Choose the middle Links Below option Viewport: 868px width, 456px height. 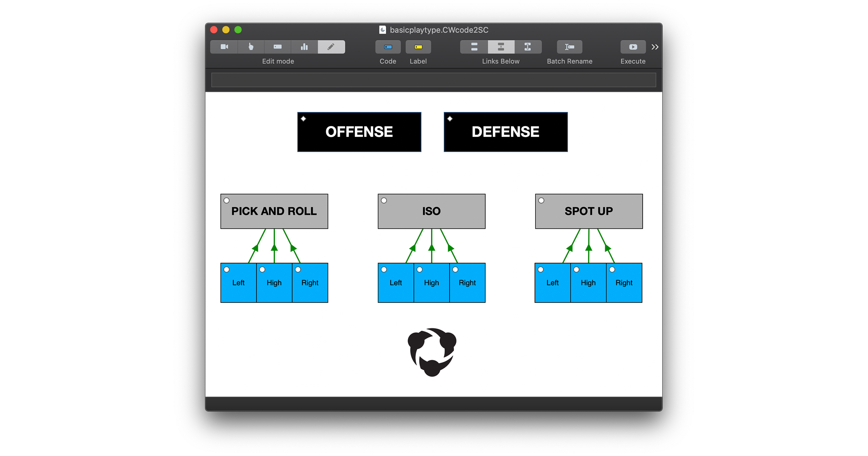pyautogui.click(x=501, y=47)
